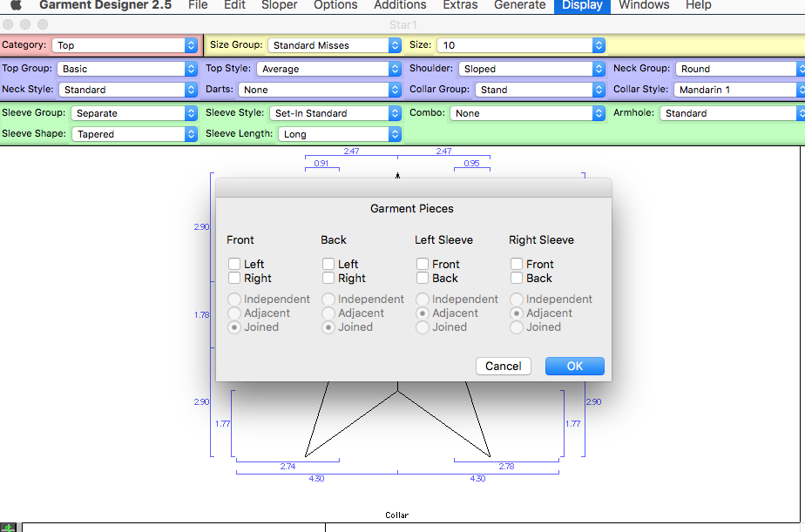Screen dimensions: 805x532
Task: Select Joined under the Front column
Action: [x=234, y=327]
